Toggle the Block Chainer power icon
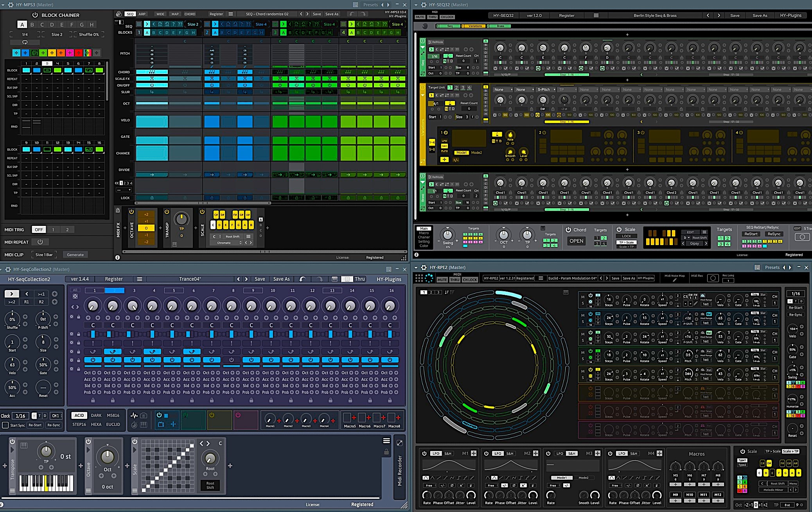 (x=35, y=15)
